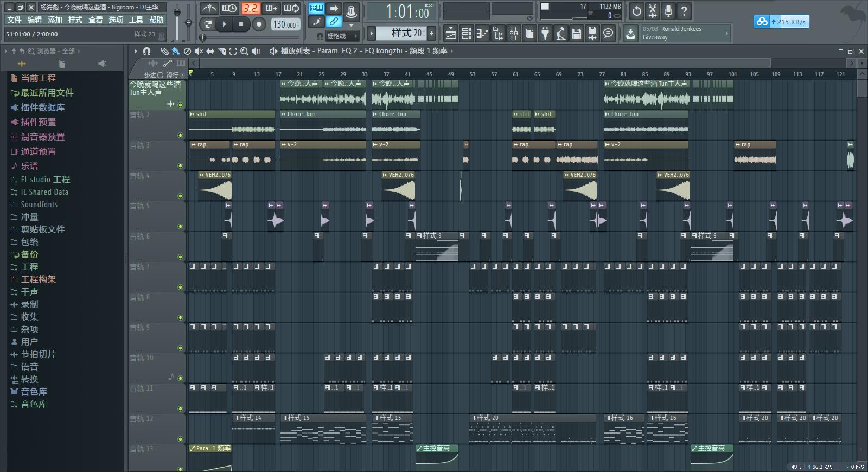Open the pattern selector showing 样式 20
This screenshot has height=472, width=868.
click(406, 33)
